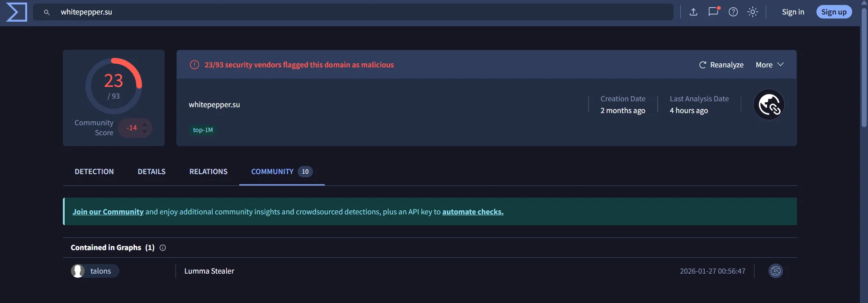Image resolution: width=868 pixels, height=303 pixels.
Task: Select the COMMUNITY tab
Action: tap(282, 171)
